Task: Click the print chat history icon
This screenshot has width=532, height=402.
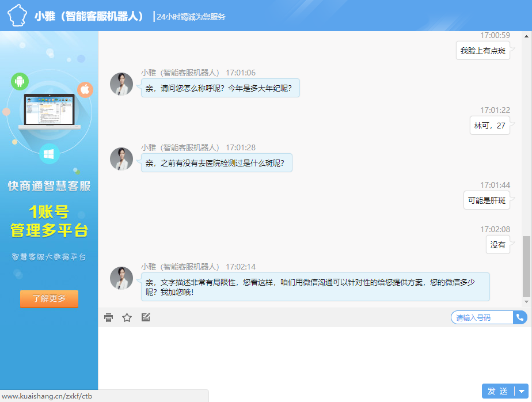Action: 108,317
